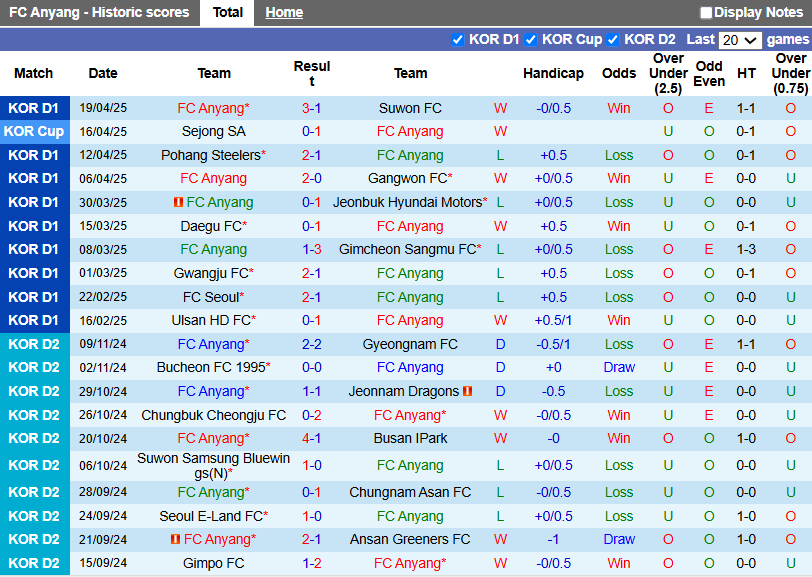Click handicap -1 in Ansan Greeners row
The image size is (812, 577).
coord(553,540)
